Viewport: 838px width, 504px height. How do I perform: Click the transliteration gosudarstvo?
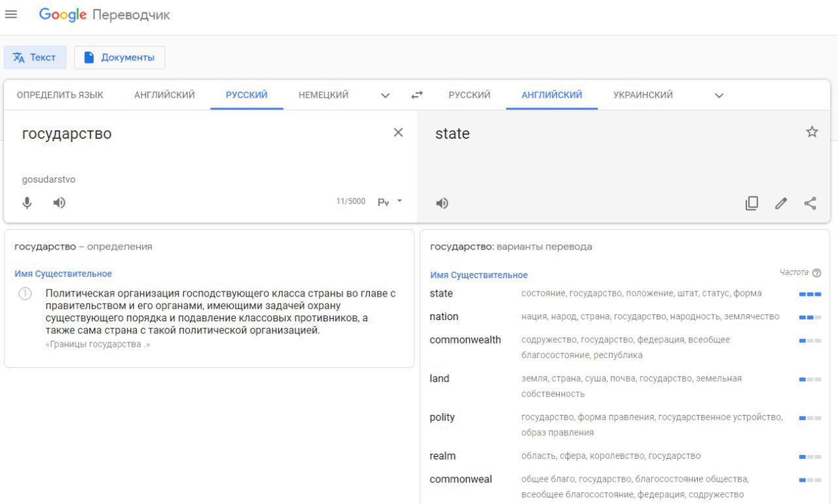(x=48, y=179)
